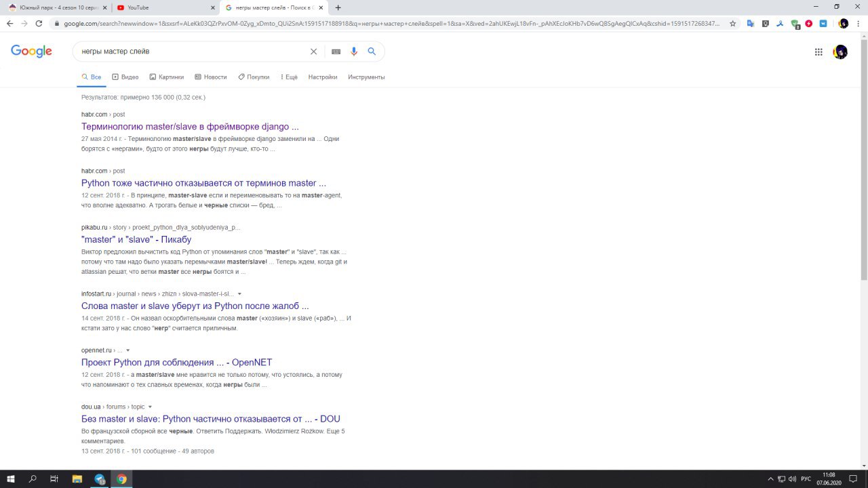The width and height of the screenshot is (868, 488).
Task: Open the gray shield extension icon
Action: 766,23
